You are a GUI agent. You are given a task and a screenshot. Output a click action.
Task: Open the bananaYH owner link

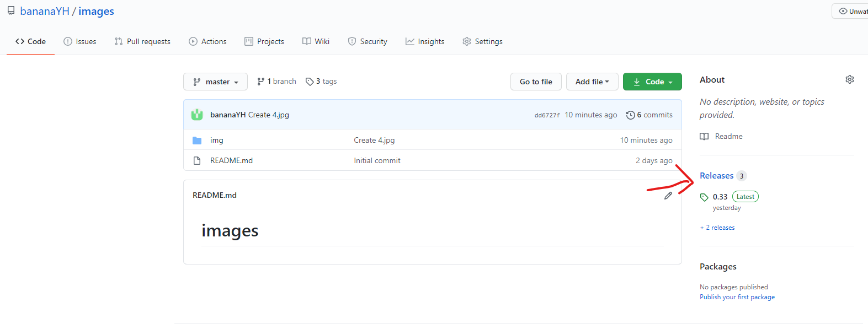coord(45,11)
